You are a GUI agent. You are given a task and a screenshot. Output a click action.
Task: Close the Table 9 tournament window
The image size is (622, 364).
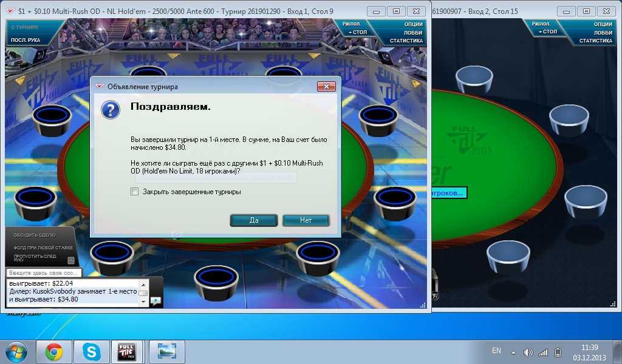[x=416, y=12]
